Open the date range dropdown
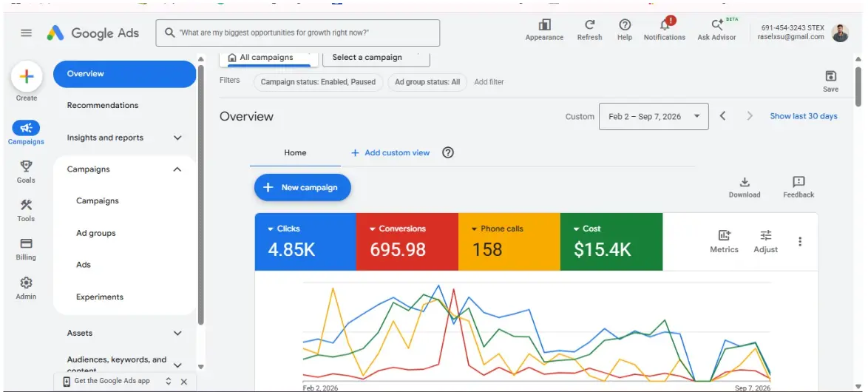Viewport: 868px width, 392px height. pyautogui.click(x=653, y=116)
